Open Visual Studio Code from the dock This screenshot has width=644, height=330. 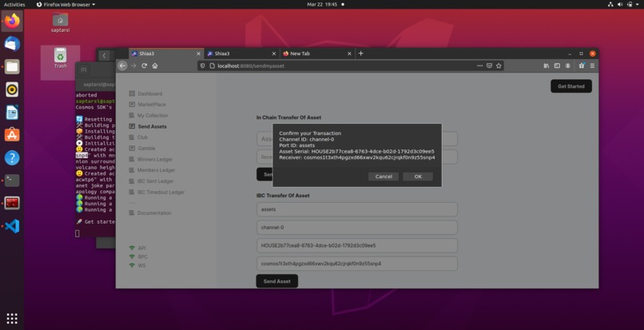click(x=12, y=226)
